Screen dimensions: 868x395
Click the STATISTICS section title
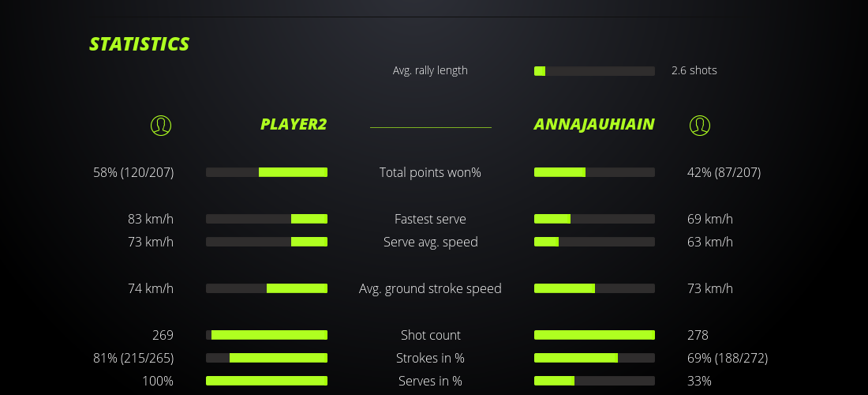pos(140,44)
